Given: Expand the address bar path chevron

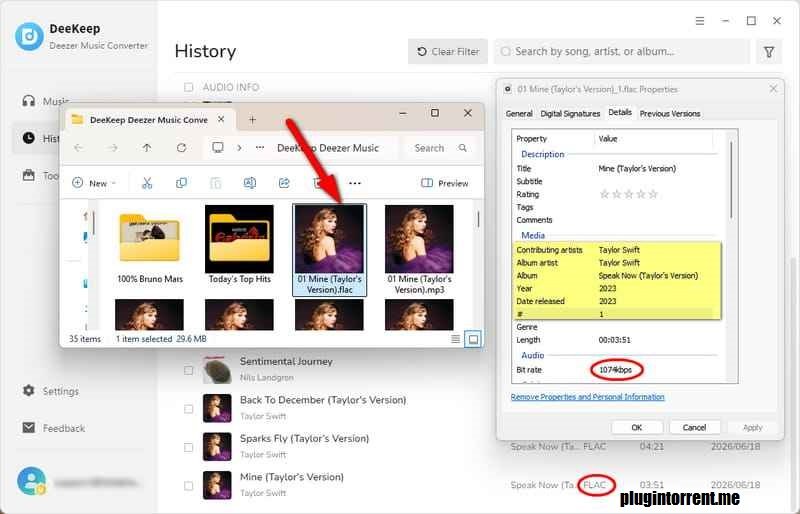Looking at the screenshot, I should click(x=239, y=148).
